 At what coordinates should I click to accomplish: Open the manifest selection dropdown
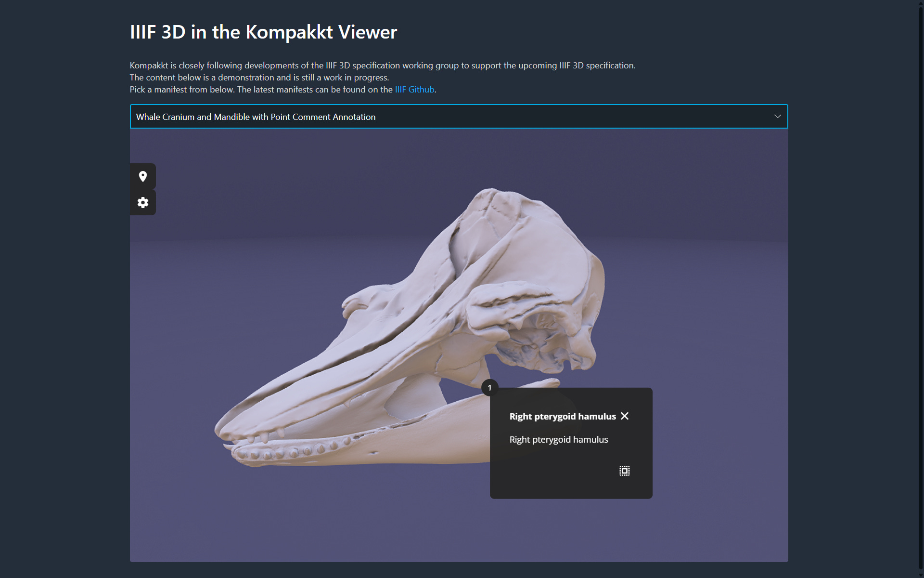[x=459, y=117]
